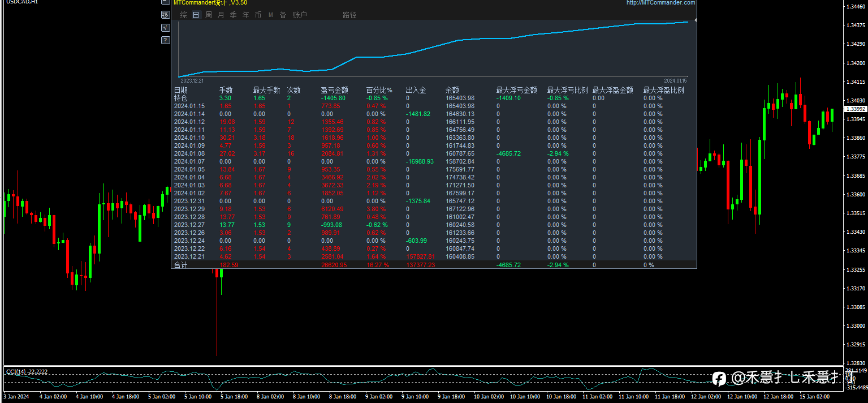Click the 157827.81 deposit value
This screenshot has width=868, height=403.
coord(420,256)
